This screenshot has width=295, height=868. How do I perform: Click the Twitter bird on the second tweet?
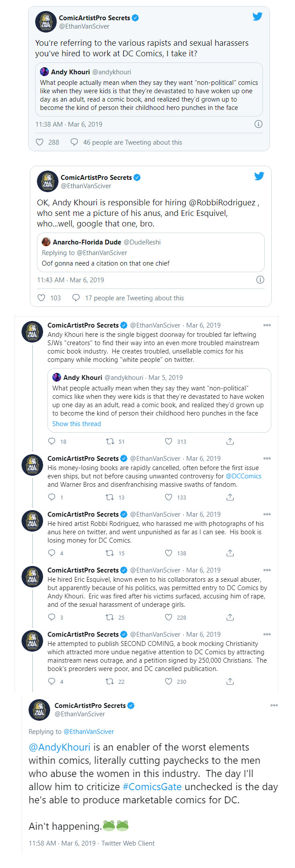coord(259,176)
